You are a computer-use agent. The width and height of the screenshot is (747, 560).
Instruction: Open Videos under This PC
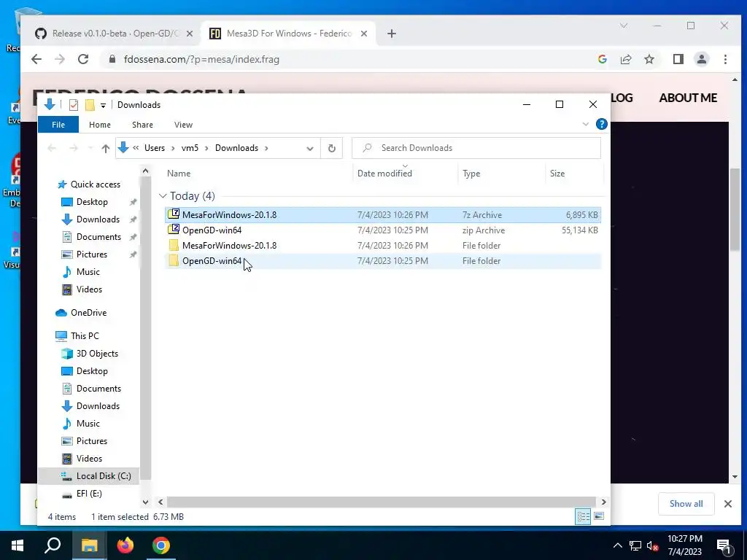pos(89,459)
